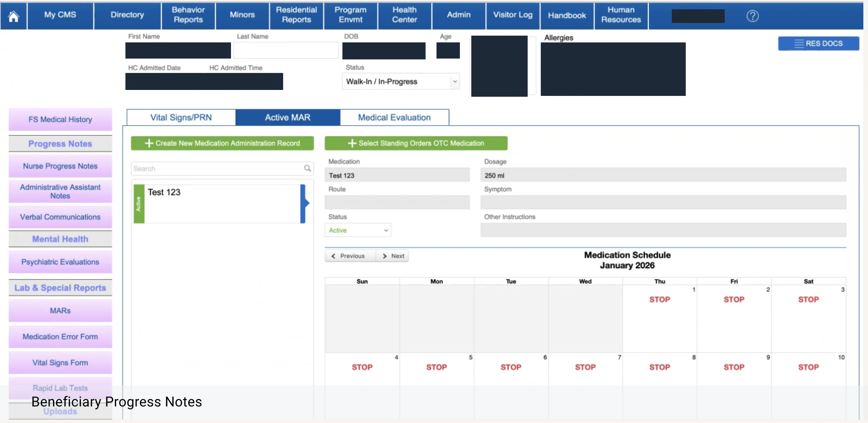Open Psychiatric Evaluations
Viewport: 868px width, 423px height.
tap(60, 262)
